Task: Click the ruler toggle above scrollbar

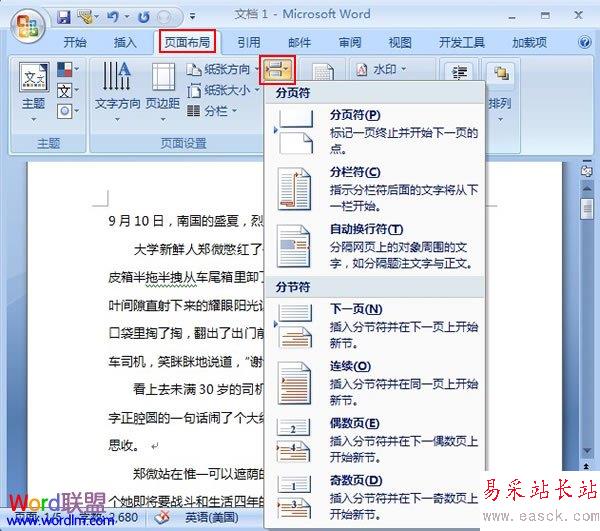Action: point(587,171)
